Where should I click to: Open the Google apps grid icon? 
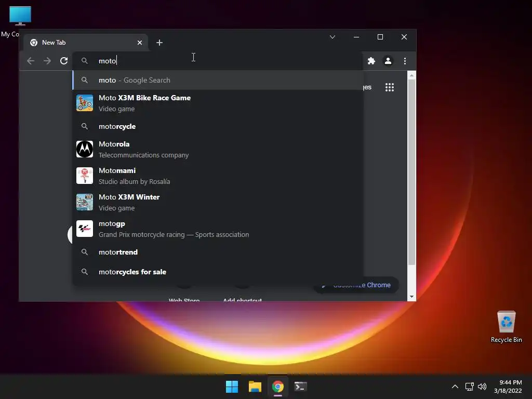pyautogui.click(x=390, y=87)
